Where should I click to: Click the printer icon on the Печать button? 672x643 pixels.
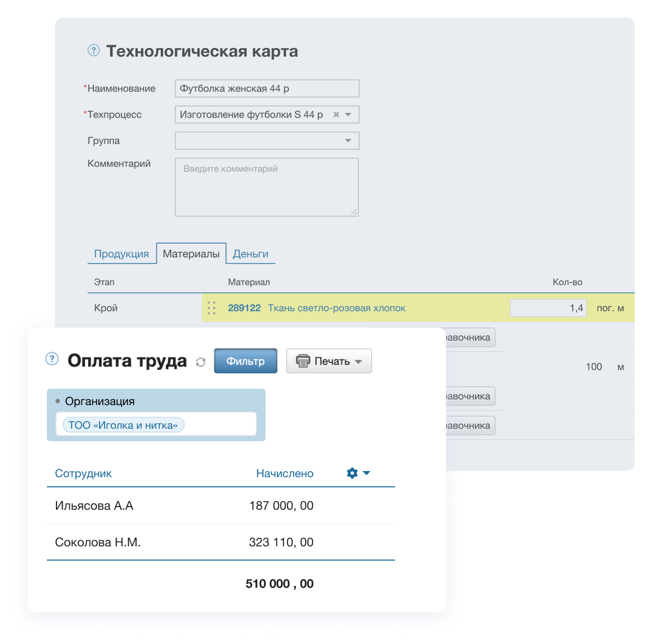(303, 361)
